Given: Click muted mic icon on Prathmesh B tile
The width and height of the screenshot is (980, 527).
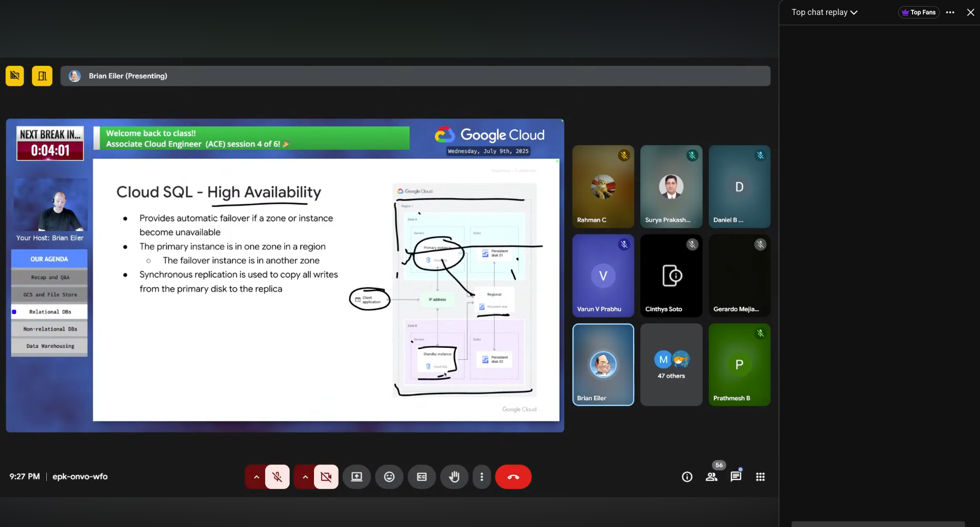Looking at the screenshot, I should 760,333.
